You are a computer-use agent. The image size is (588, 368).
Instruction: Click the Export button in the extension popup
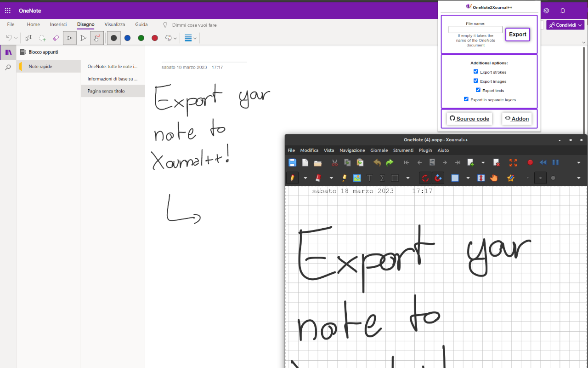(518, 34)
